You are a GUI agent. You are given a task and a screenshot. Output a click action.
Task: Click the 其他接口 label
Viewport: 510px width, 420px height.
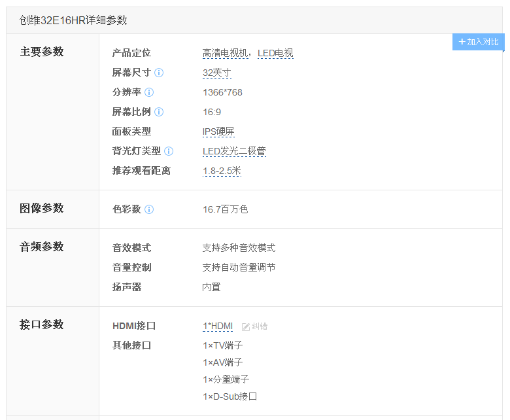[x=131, y=345]
